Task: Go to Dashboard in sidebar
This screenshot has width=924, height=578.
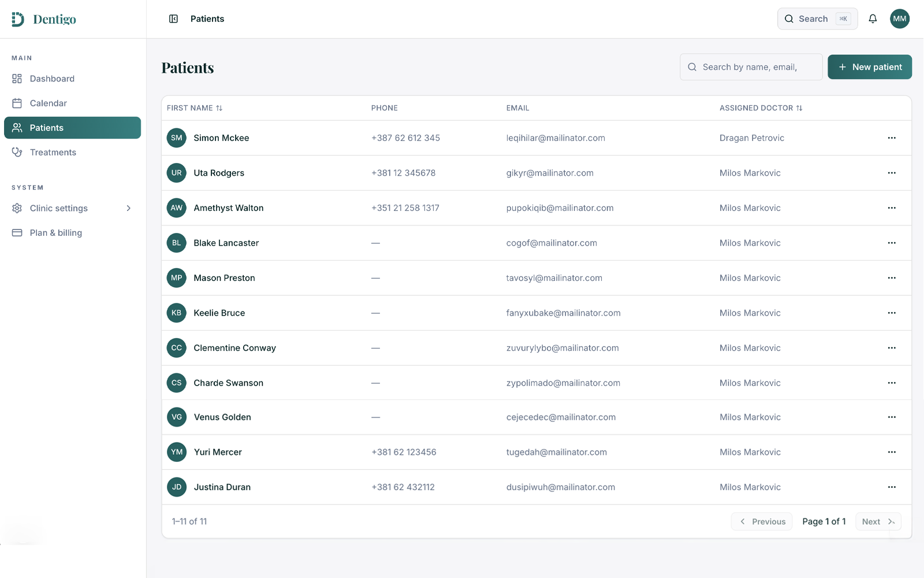Action: pyautogui.click(x=72, y=79)
